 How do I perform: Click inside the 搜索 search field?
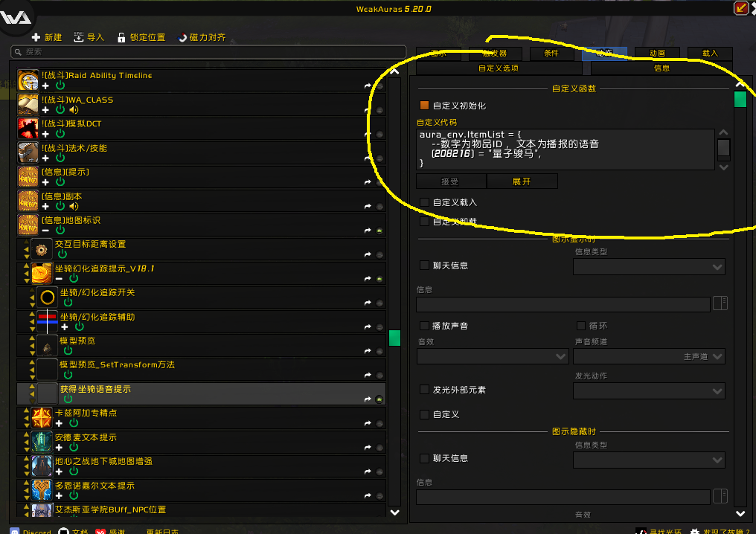tap(112, 53)
